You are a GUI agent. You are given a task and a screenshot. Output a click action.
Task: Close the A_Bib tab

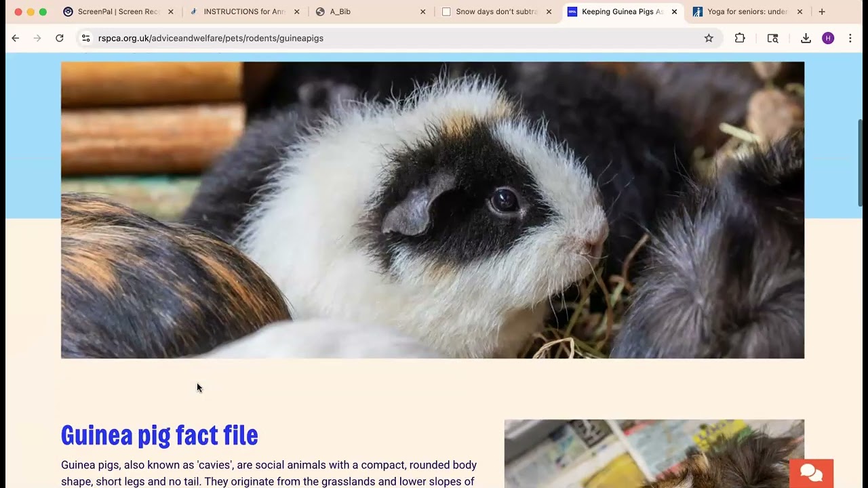pyautogui.click(x=422, y=12)
